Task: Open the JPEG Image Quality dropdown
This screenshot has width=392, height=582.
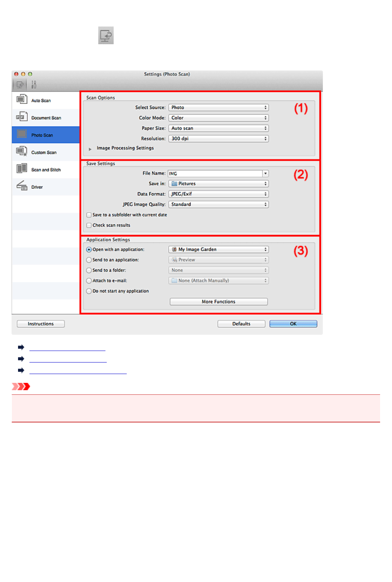Action: coord(218,205)
